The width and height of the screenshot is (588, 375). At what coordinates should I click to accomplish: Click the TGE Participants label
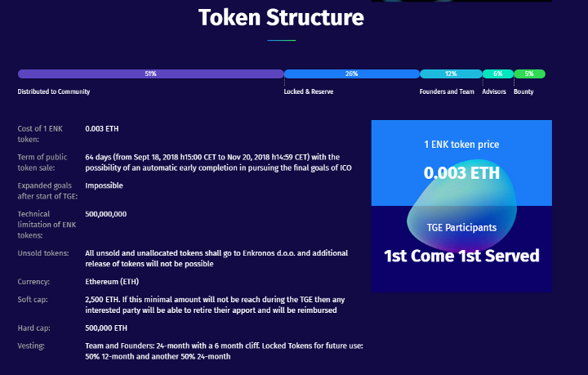tap(461, 227)
